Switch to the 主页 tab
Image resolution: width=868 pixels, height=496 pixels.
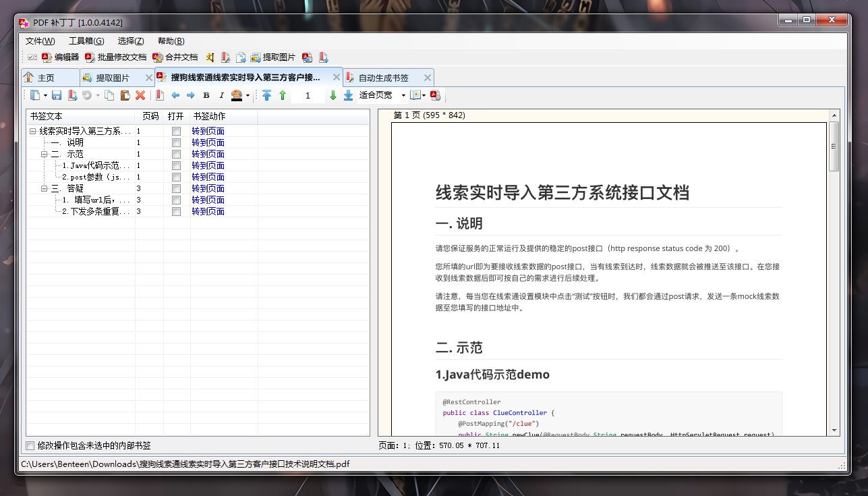click(50, 77)
